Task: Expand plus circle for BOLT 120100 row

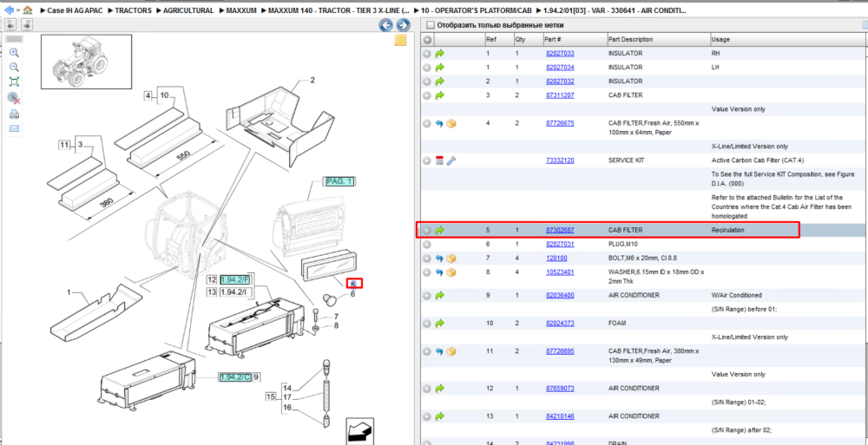Action: click(427, 258)
